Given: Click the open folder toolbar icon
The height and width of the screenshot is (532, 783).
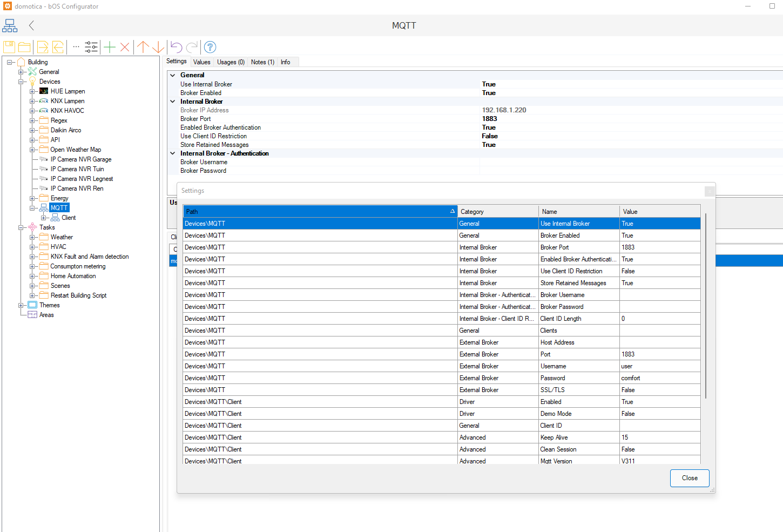Looking at the screenshot, I should pyautogui.click(x=24, y=47).
